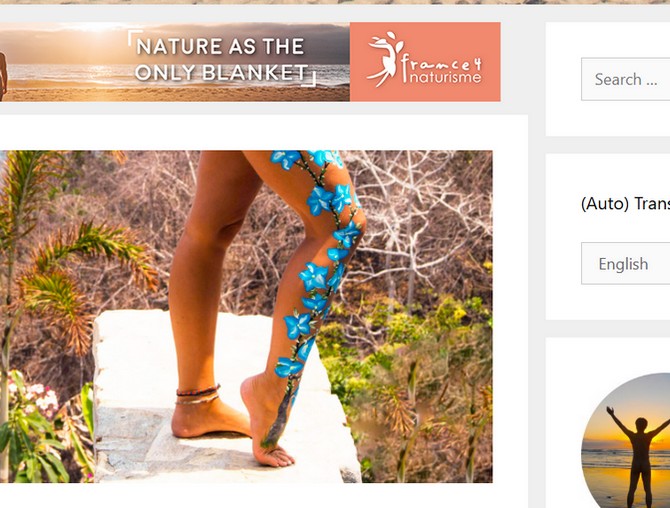Open the 'Nature as the only blanket' banner
This screenshot has width=670, height=508.
click(x=250, y=62)
